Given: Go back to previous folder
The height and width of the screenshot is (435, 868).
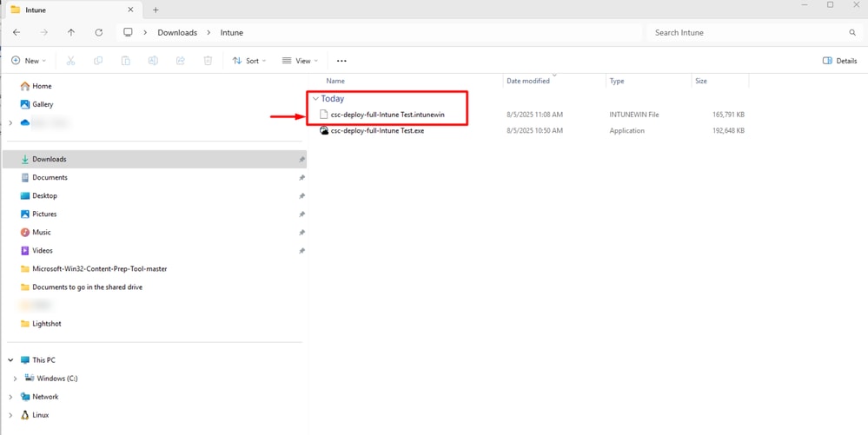Looking at the screenshot, I should point(17,33).
